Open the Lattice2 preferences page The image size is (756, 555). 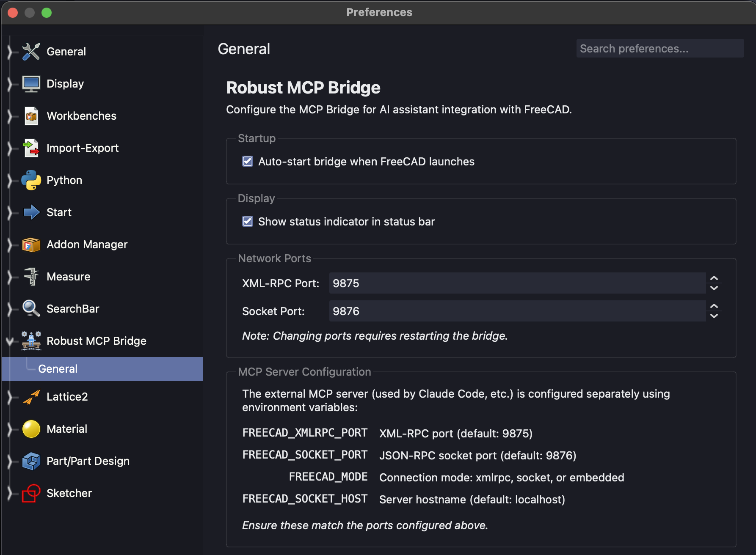(x=66, y=396)
